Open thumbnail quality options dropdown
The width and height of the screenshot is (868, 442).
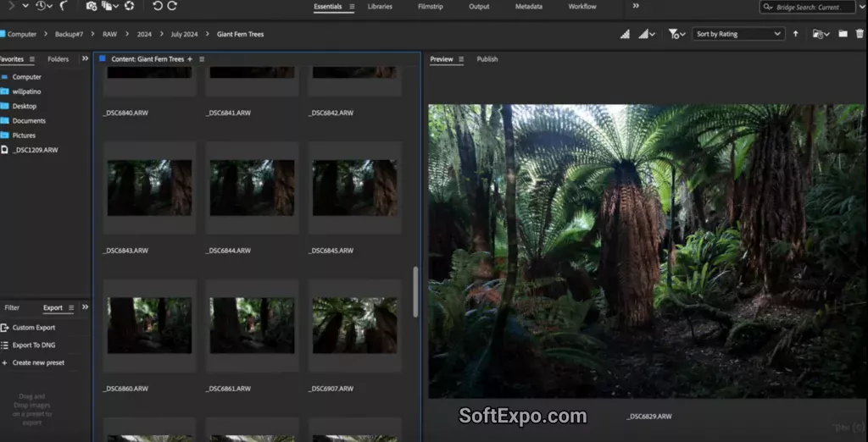[x=647, y=35]
